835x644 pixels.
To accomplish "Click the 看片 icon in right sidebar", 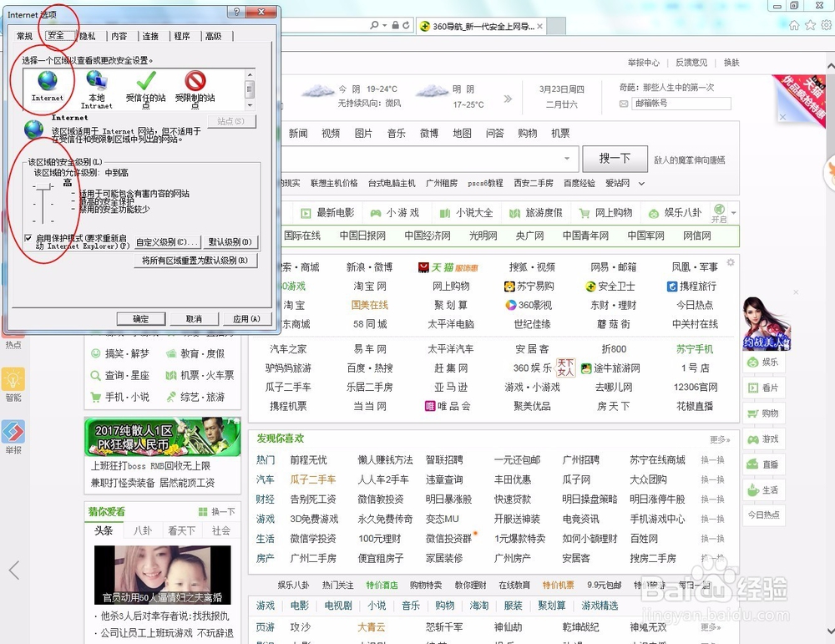I will pyautogui.click(x=753, y=388).
